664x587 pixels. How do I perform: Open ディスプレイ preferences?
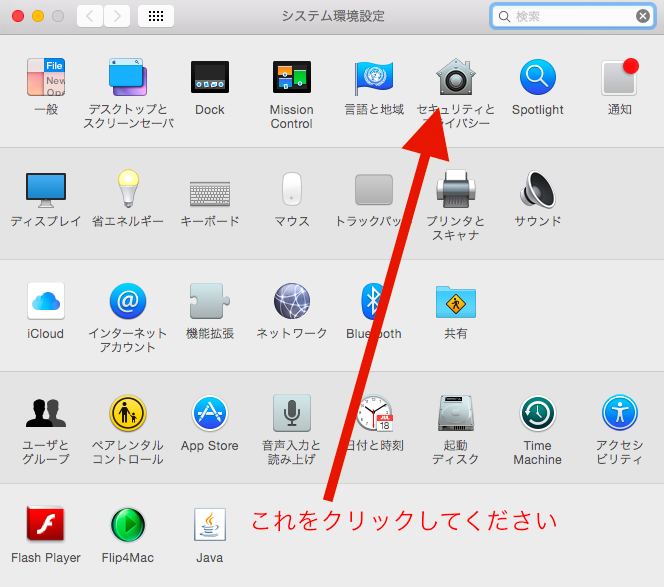[46, 189]
